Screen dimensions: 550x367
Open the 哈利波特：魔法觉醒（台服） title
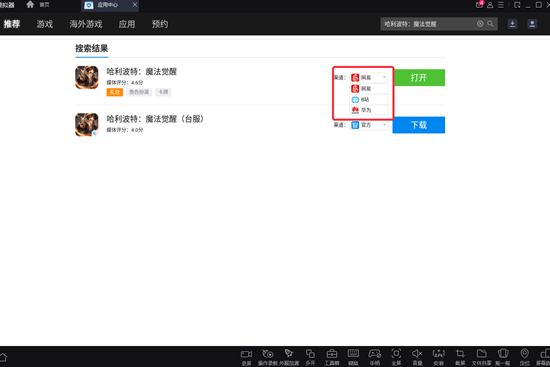click(x=155, y=119)
